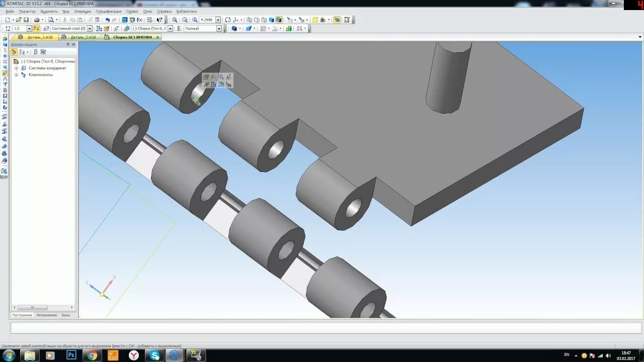
Task: Open print preview icon
Action: click(x=51, y=20)
